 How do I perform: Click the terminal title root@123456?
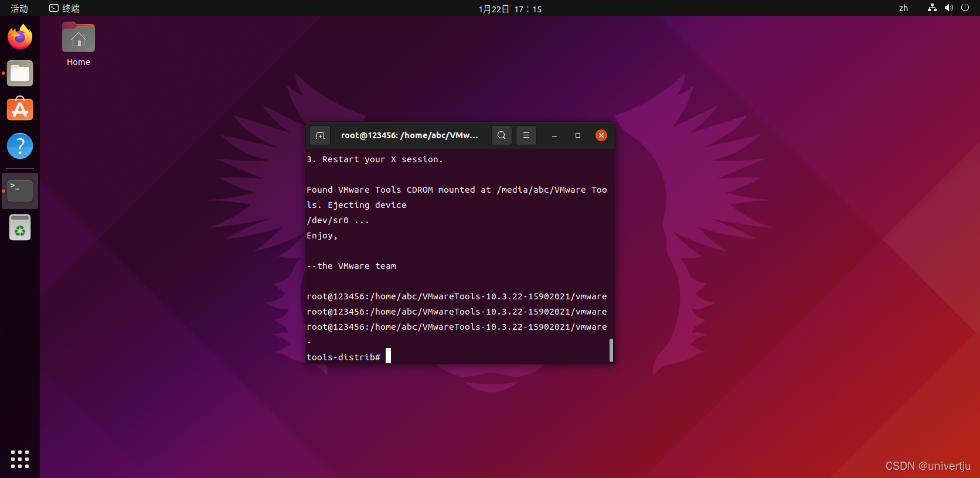pyautogui.click(x=410, y=135)
